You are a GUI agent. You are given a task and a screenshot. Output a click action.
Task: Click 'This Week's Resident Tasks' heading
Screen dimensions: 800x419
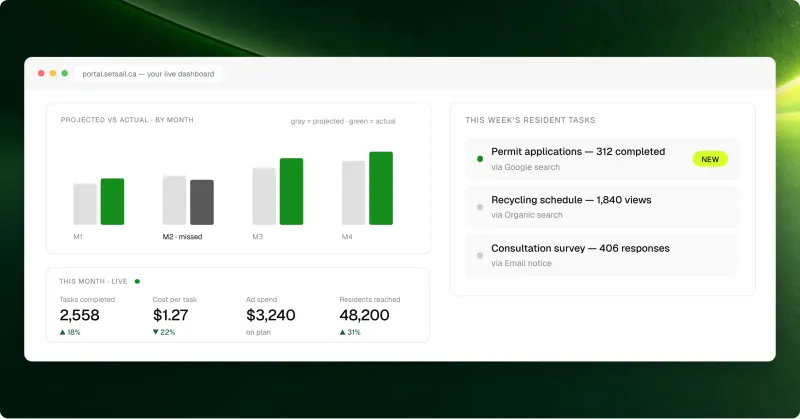coord(530,120)
